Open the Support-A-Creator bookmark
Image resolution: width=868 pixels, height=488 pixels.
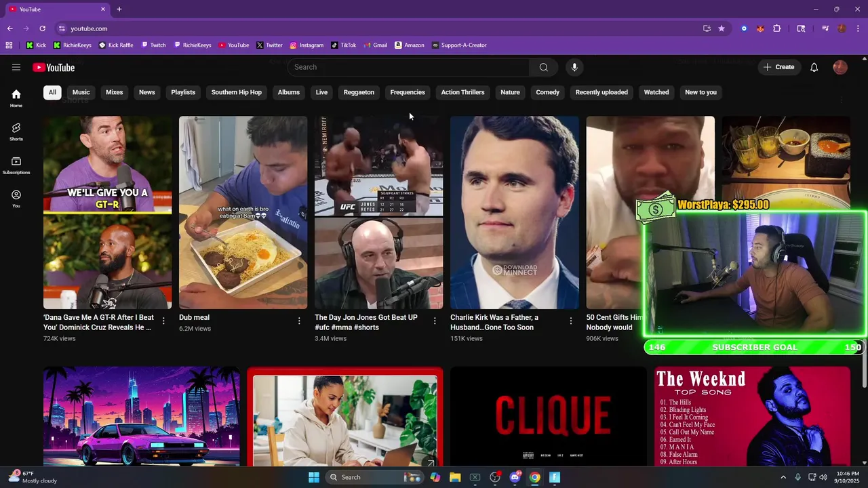tap(459, 45)
